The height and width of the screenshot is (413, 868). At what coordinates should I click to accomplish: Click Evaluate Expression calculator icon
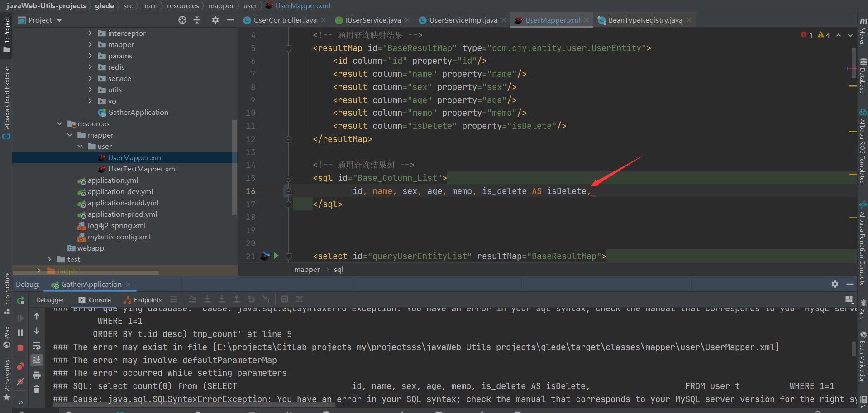click(x=285, y=299)
